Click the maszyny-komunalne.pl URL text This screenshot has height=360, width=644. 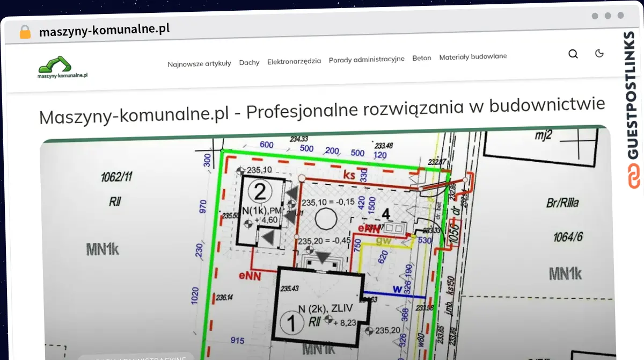pyautogui.click(x=105, y=30)
